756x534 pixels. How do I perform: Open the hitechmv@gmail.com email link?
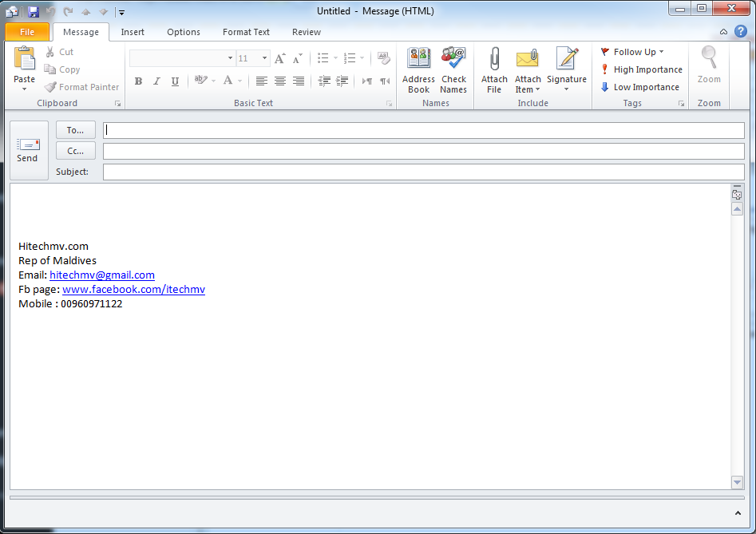[x=102, y=275]
